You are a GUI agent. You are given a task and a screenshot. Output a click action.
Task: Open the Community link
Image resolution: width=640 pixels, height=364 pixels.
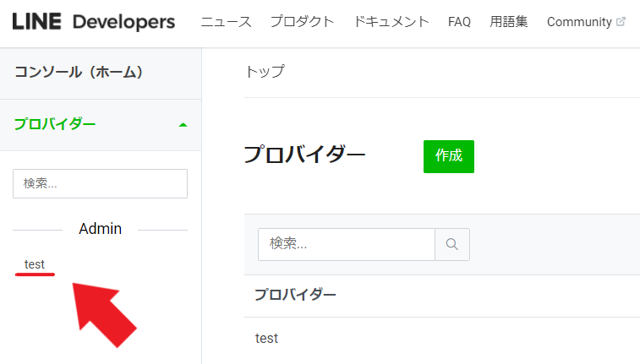click(x=579, y=22)
